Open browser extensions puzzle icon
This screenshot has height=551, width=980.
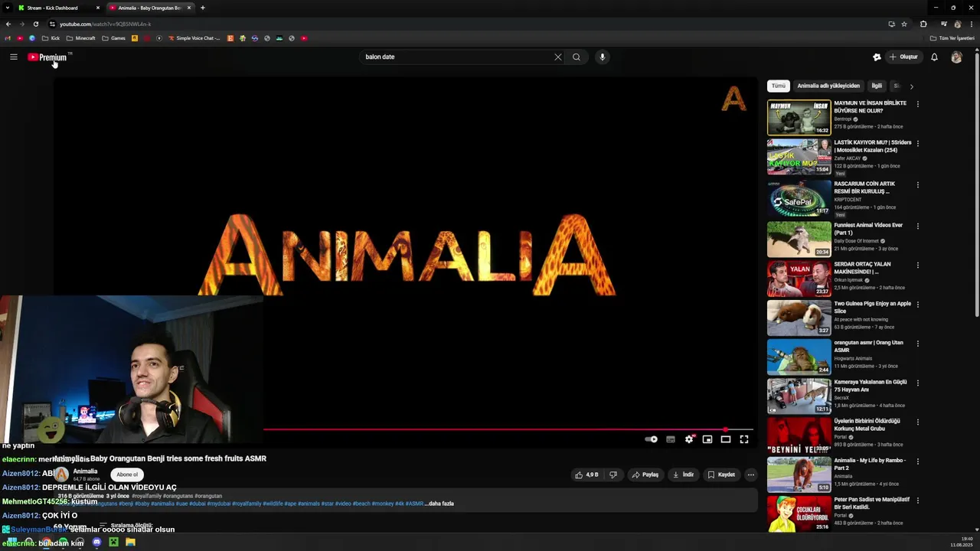point(923,24)
